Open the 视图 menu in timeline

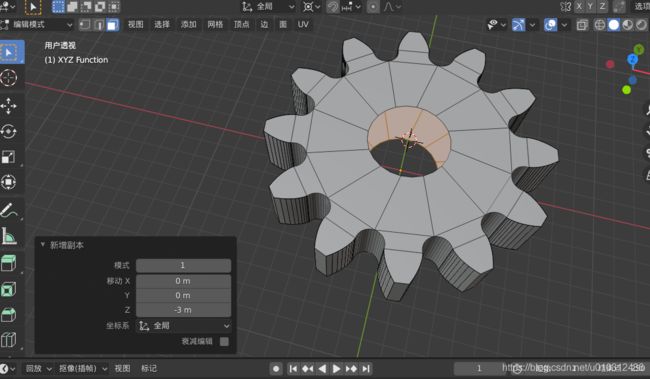[x=122, y=368]
